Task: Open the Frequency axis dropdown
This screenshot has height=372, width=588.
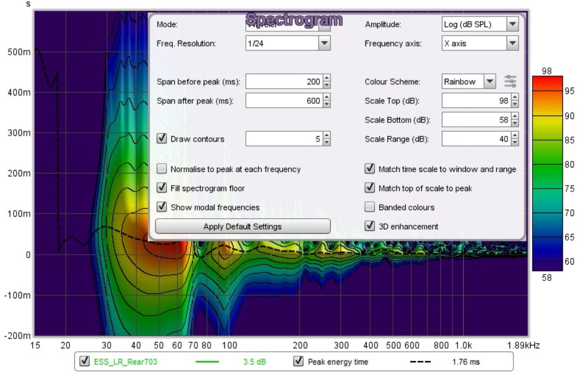Action: tap(512, 44)
